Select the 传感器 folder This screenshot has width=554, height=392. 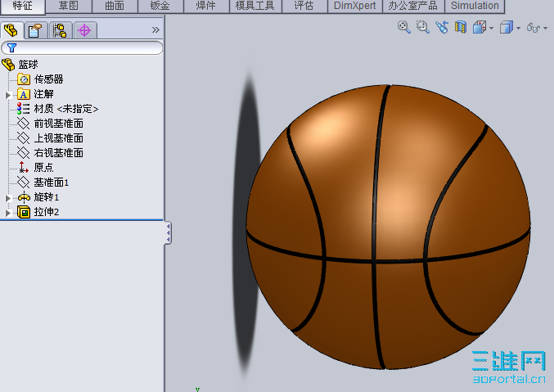48,79
